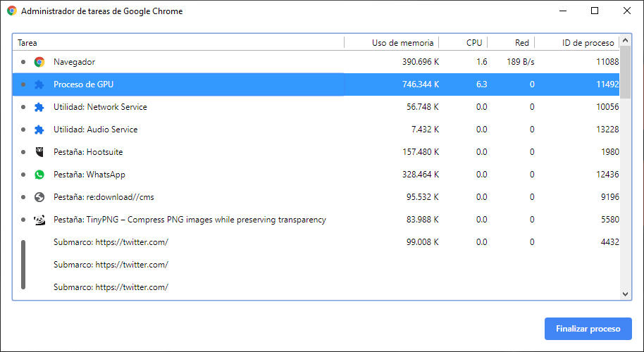Click the scrollbar up arrow

625,40
